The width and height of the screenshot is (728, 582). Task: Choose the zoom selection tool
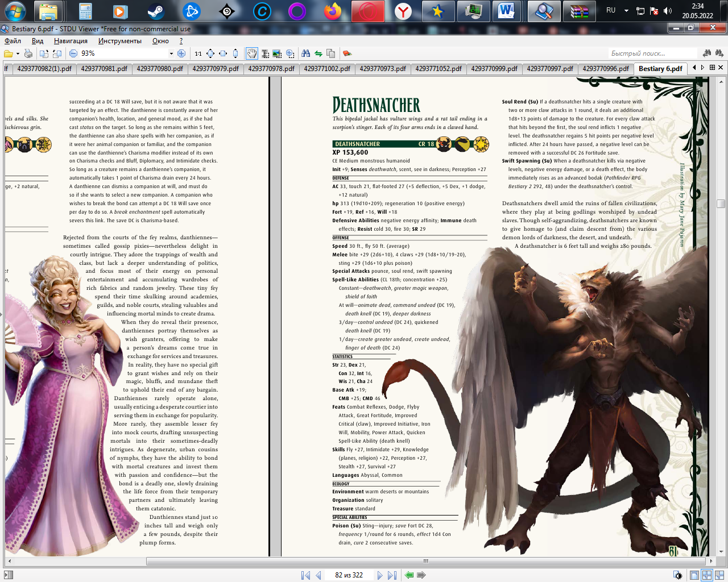pos(290,53)
